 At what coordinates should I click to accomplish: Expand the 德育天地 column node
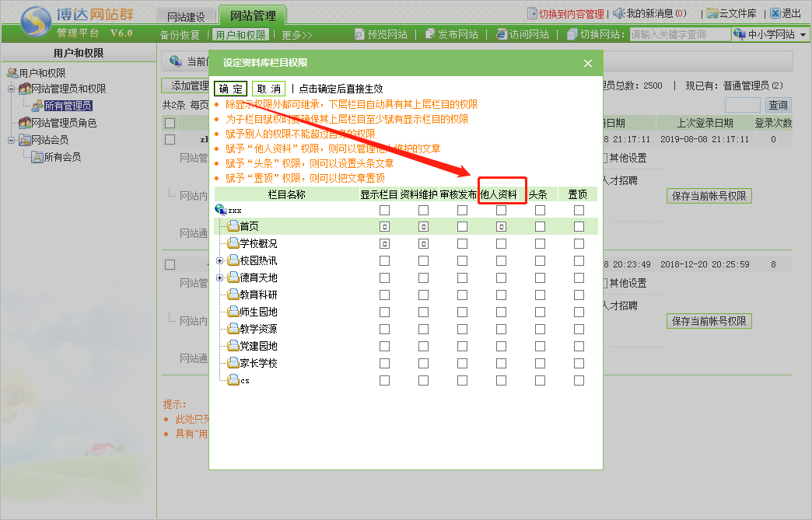click(x=220, y=277)
